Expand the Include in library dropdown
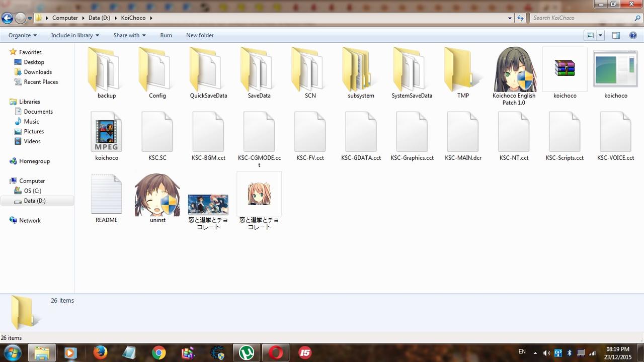The image size is (644, 362). (x=75, y=35)
